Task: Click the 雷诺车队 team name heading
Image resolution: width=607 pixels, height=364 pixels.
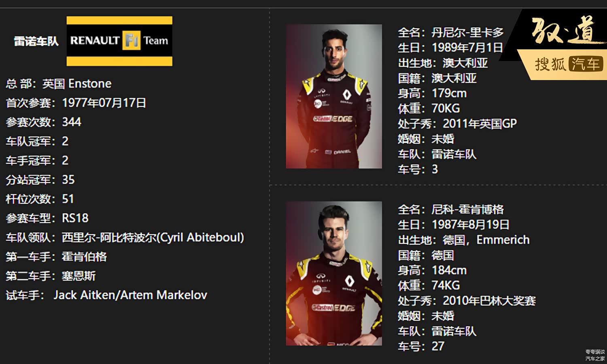Action: 36,41
